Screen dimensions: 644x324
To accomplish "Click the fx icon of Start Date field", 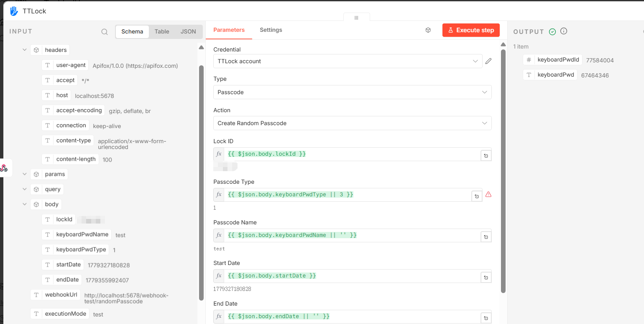I will [219, 276].
